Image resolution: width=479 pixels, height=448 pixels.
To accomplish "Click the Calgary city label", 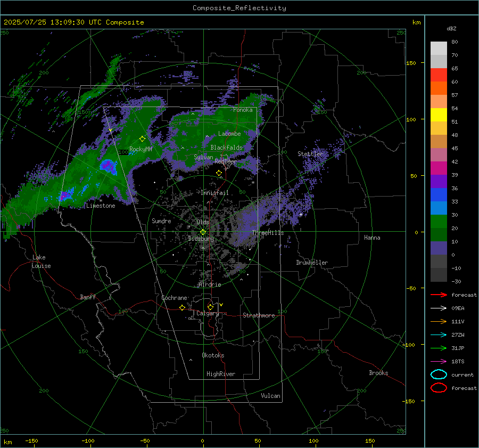I will (208, 313).
